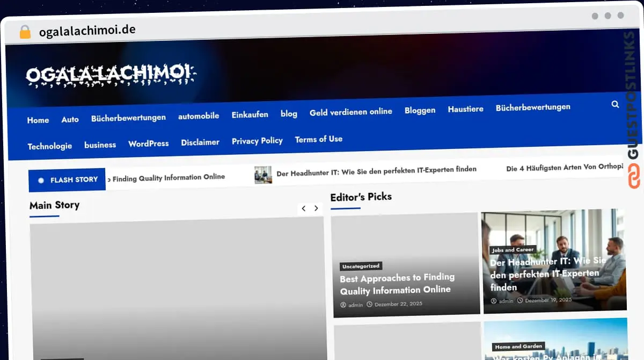Open the Terms of Use page
The image size is (644, 360).
point(318,139)
